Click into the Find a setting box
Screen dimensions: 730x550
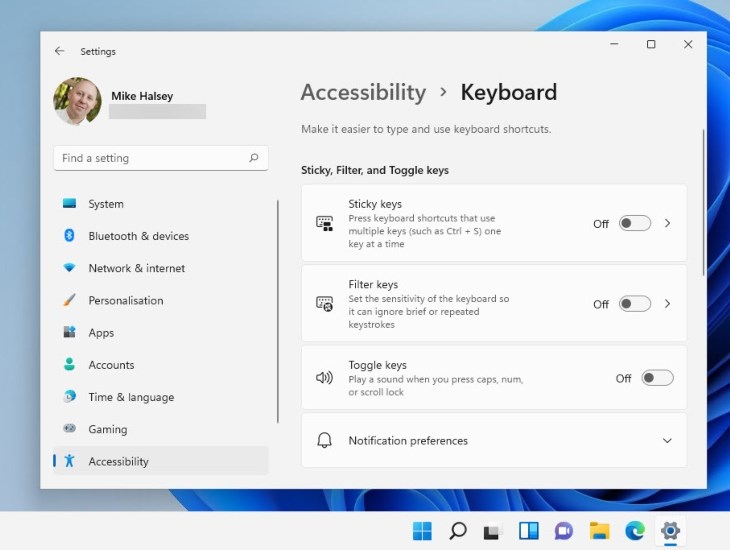pyautogui.click(x=150, y=158)
